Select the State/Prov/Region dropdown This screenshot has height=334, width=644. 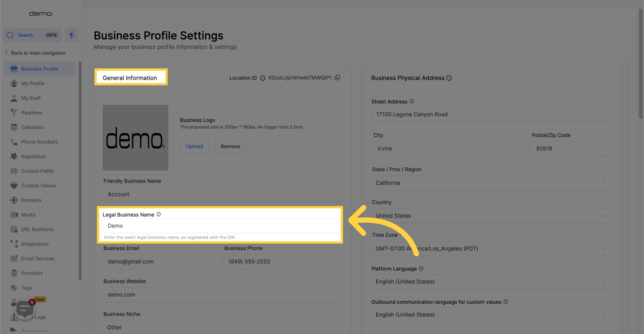click(490, 183)
